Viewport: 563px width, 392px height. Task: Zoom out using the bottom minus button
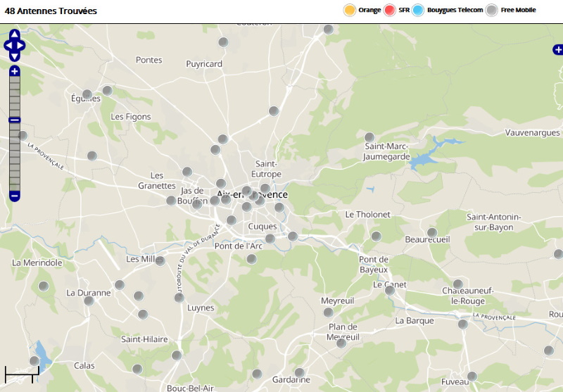tap(15, 195)
